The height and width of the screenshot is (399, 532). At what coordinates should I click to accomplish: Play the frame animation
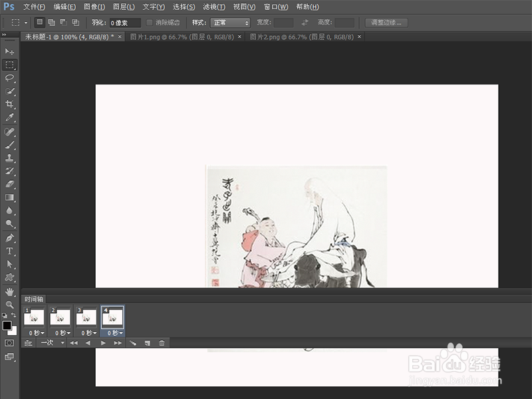pyautogui.click(x=103, y=343)
